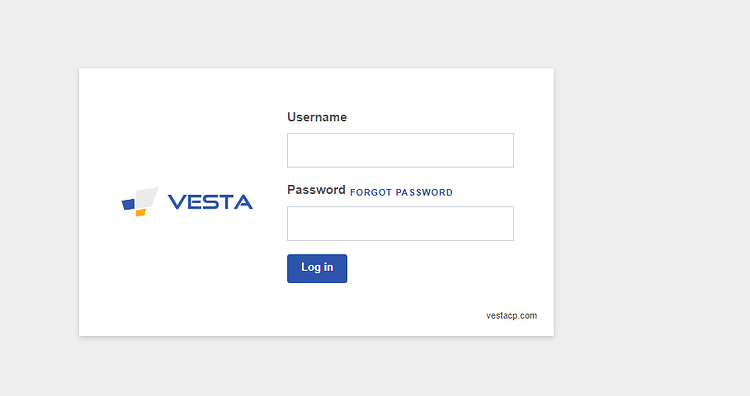Click the Username label

317,117
